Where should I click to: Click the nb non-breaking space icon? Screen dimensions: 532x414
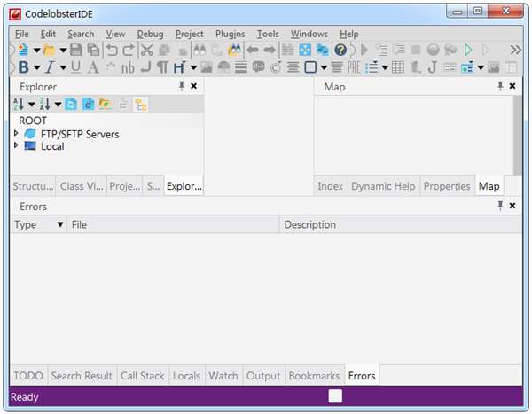coord(128,67)
